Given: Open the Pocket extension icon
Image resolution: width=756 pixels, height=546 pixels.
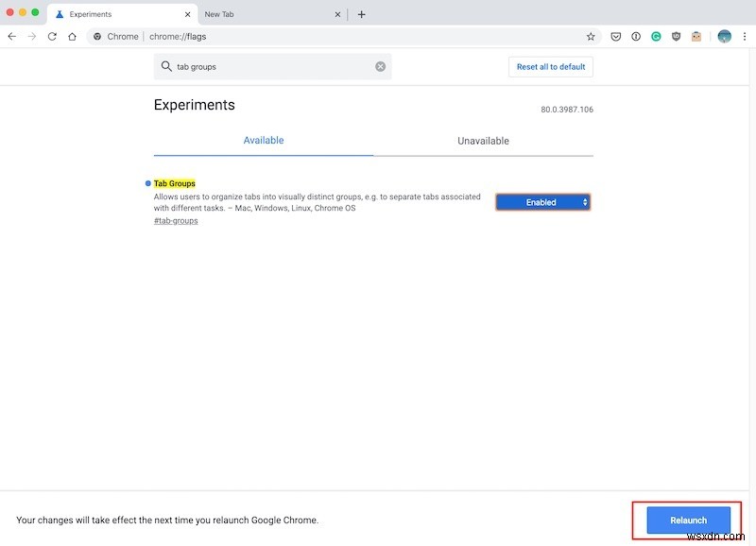Looking at the screenshot, I should click(616, 37).
